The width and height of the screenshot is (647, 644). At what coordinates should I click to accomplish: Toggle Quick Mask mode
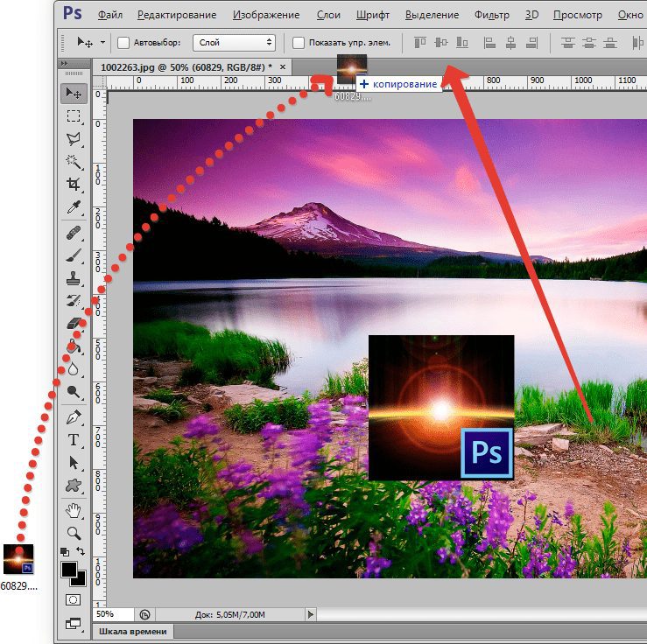[74, 600]
